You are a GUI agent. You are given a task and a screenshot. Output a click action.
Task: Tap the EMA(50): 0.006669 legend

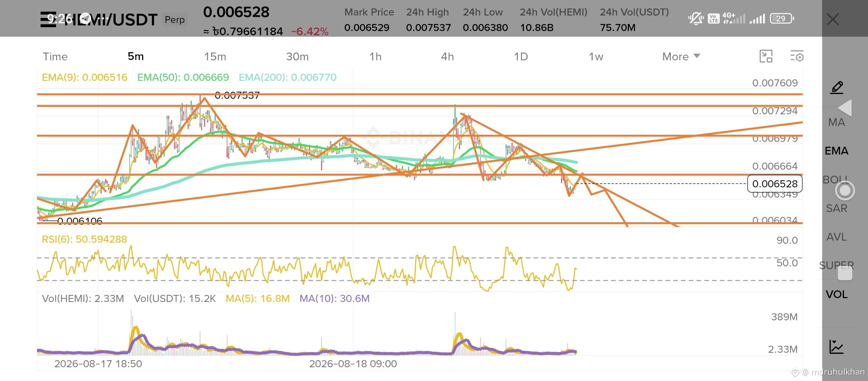click(183, 77)
